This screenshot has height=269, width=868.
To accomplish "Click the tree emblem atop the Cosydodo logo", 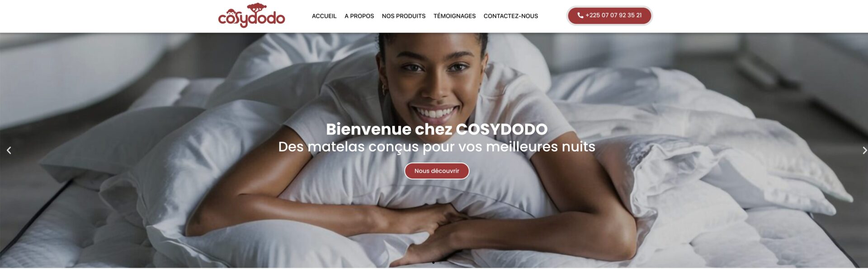I will pos(256,7).
